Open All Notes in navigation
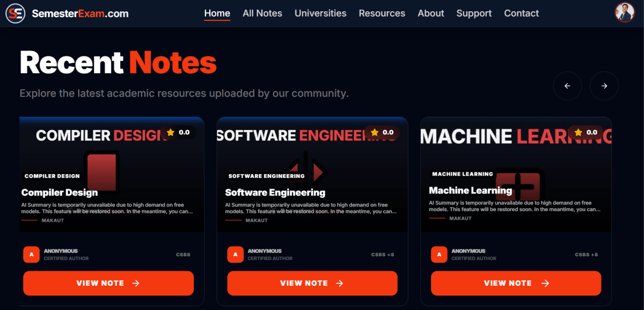 pos(262,13)
